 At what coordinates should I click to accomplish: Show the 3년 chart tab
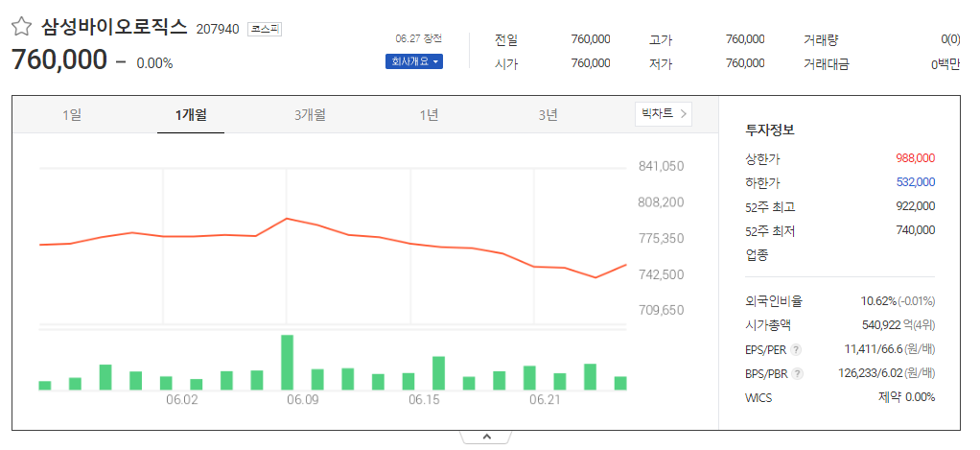click(x=548, y=115)
